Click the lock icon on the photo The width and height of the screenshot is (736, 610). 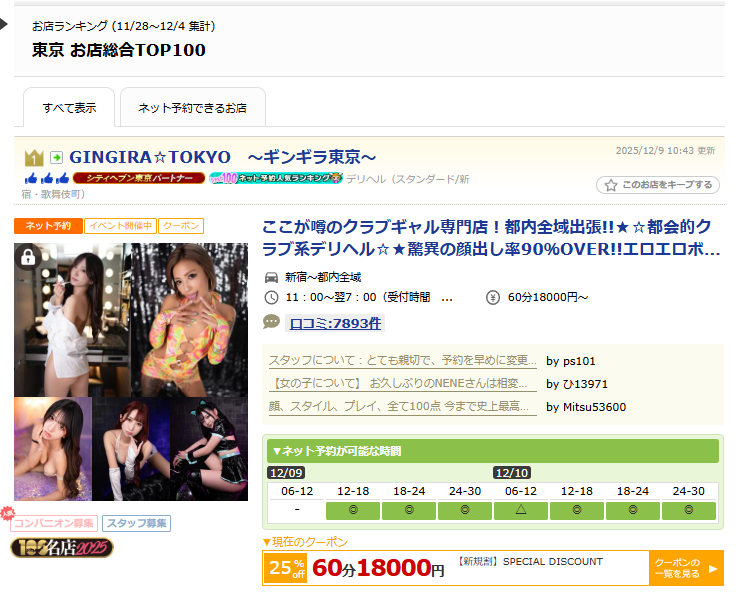pyautogui.click(x=28, y=257)
